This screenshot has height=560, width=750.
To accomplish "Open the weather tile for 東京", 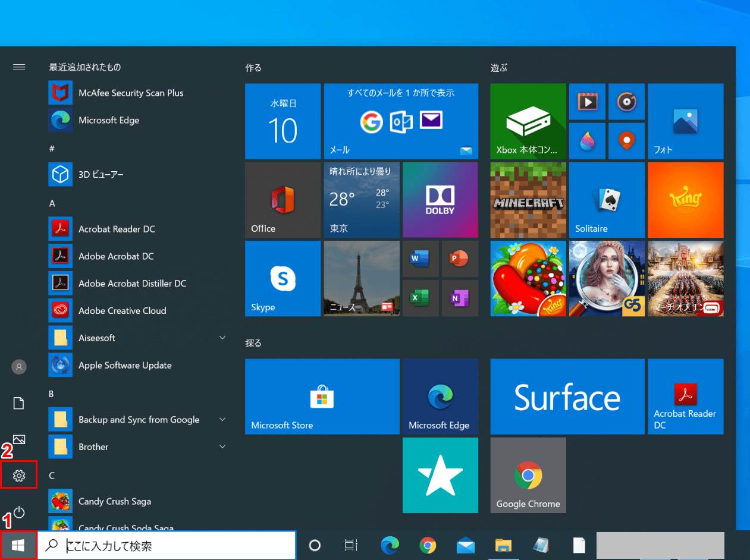I will (x=362, y=200).
